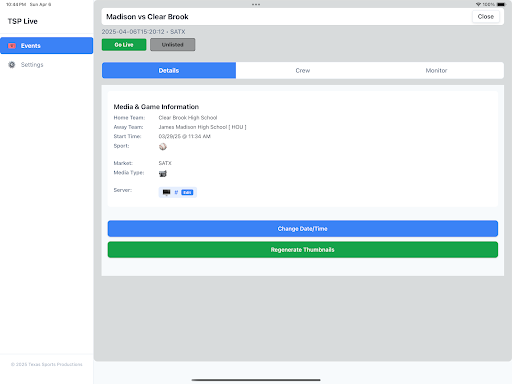
Task: Click the Media & Game Information heading
Action: pos(156,107)
